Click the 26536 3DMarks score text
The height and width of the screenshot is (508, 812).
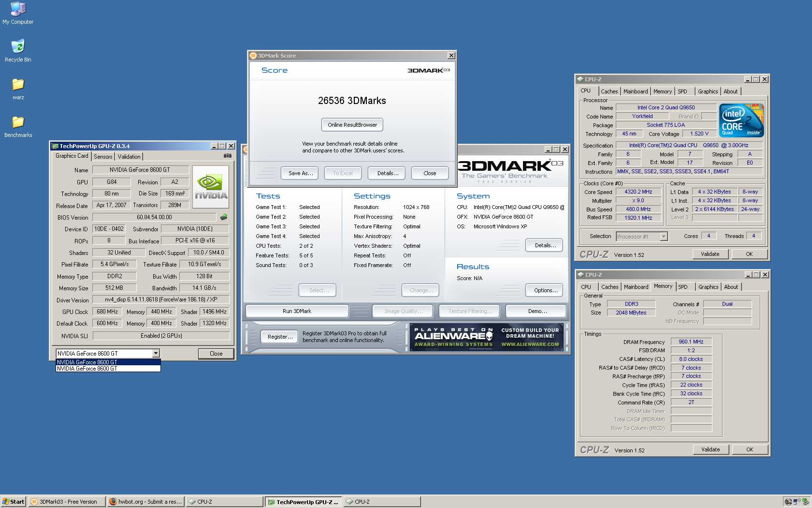(352, 101)
